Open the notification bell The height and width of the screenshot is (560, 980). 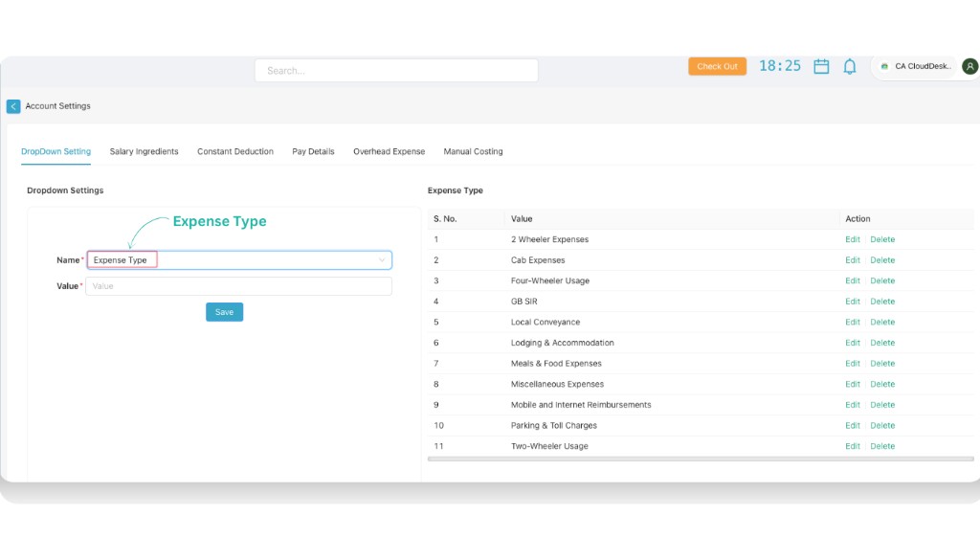(x=850, y=66)
